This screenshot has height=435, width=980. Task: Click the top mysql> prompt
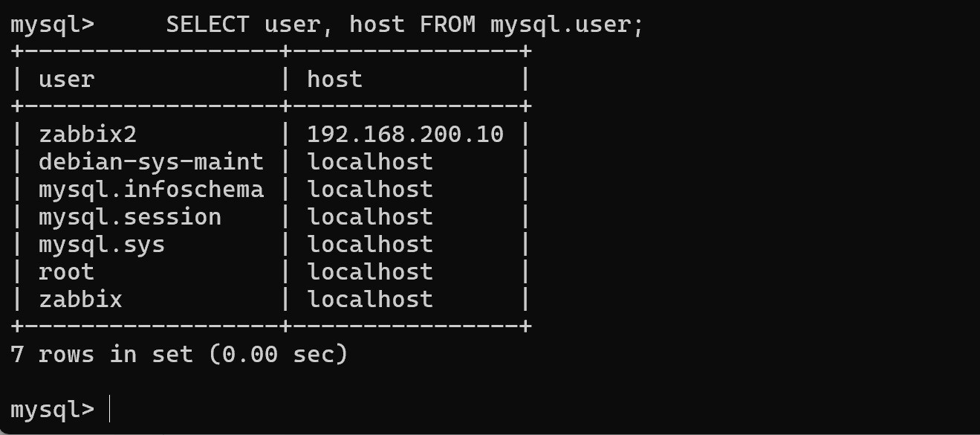52,25
